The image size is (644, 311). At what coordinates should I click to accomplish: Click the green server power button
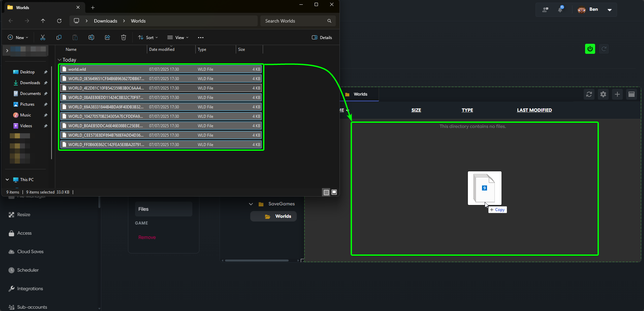[x=590, y=49]
